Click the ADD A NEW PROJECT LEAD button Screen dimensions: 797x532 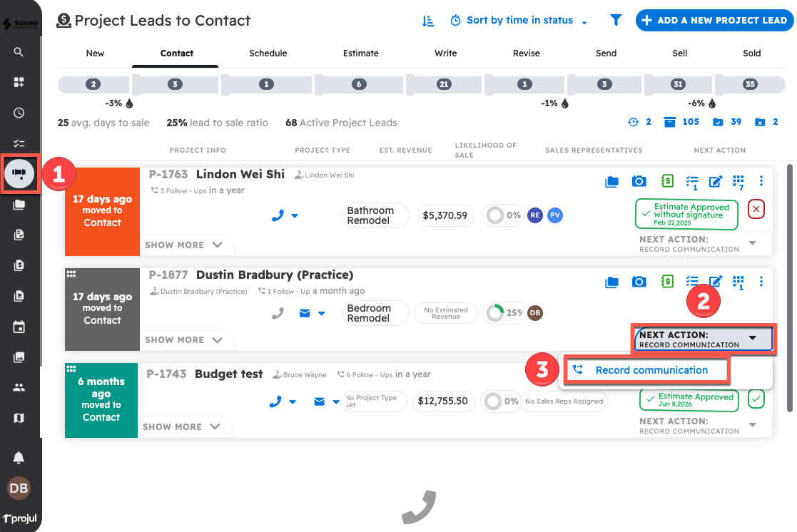[x=714, y=20]
